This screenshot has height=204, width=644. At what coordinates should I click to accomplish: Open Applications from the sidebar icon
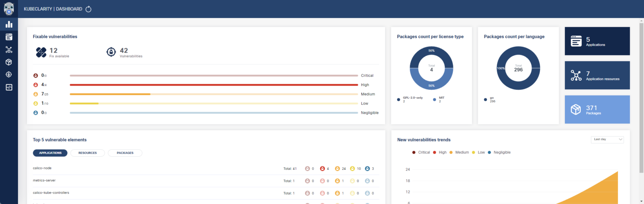click(x=9, y=37)
